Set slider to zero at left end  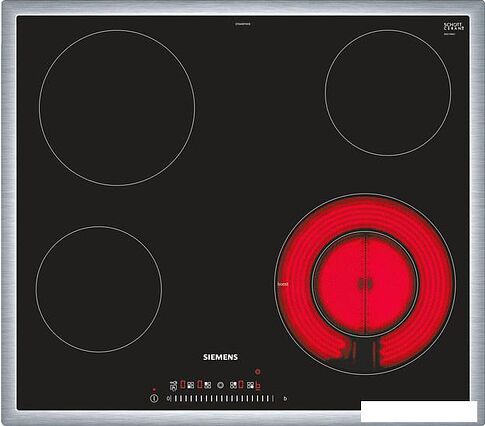point(169,398)
